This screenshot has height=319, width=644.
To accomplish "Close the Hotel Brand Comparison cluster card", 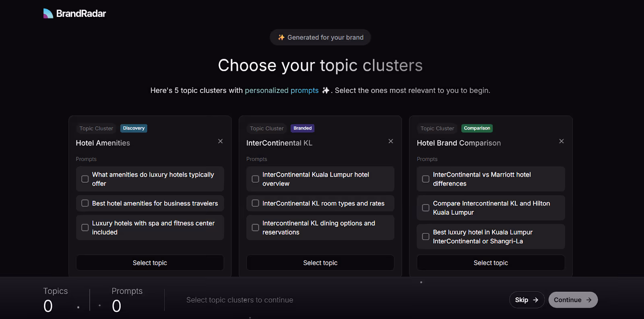I will tap(561, 141).
